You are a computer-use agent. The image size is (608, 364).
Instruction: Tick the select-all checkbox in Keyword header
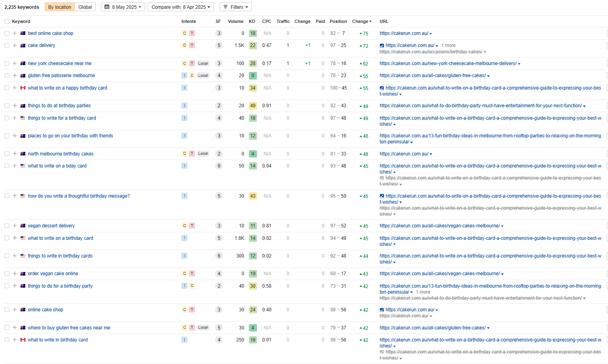click(x=7, y=22)
